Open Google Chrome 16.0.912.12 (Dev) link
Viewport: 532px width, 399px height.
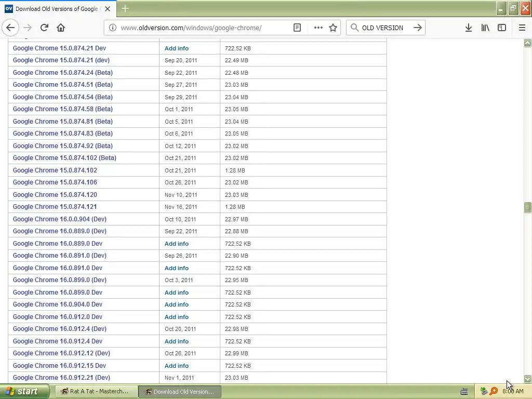pyautogui.click(x=61, y=353)
